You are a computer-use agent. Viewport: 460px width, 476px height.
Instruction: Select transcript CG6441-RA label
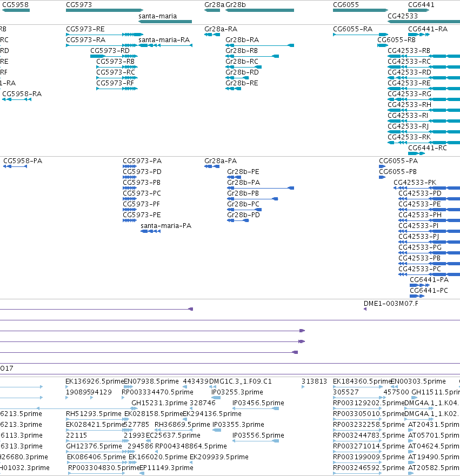[428, 29]
